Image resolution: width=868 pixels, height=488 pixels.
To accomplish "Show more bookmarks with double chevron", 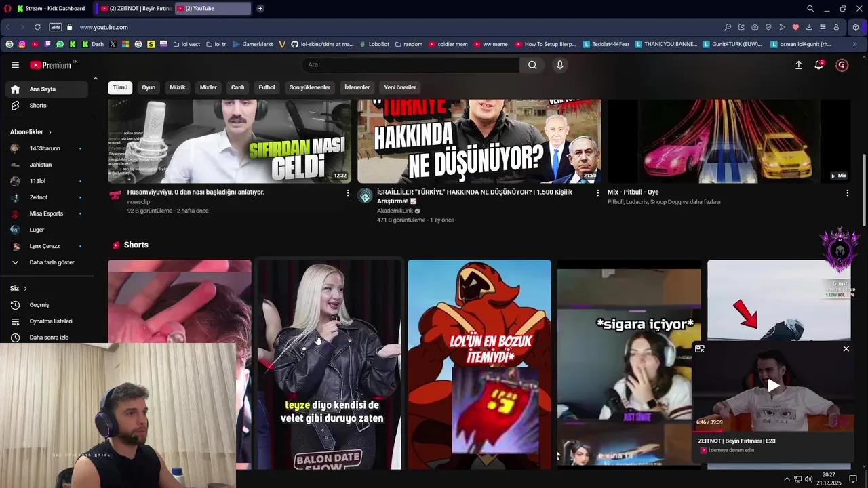I will click(x=854, y=44).
